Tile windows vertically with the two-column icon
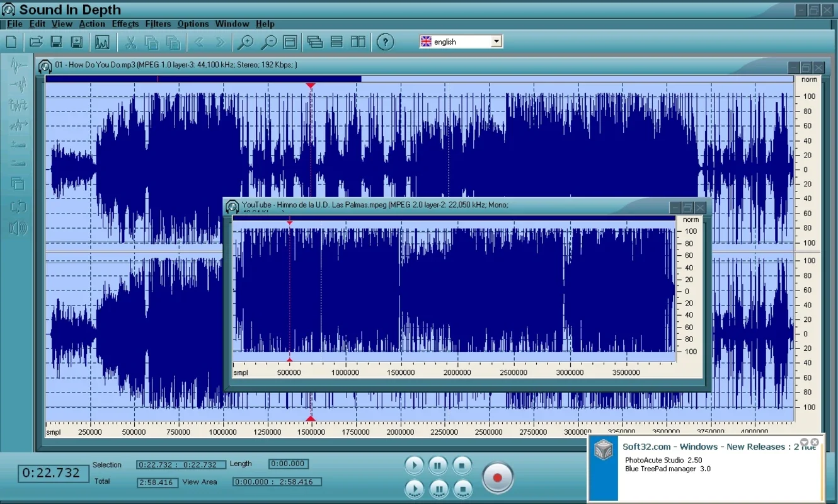The height and width of the screenshot is (504, 838). [358, 42]
